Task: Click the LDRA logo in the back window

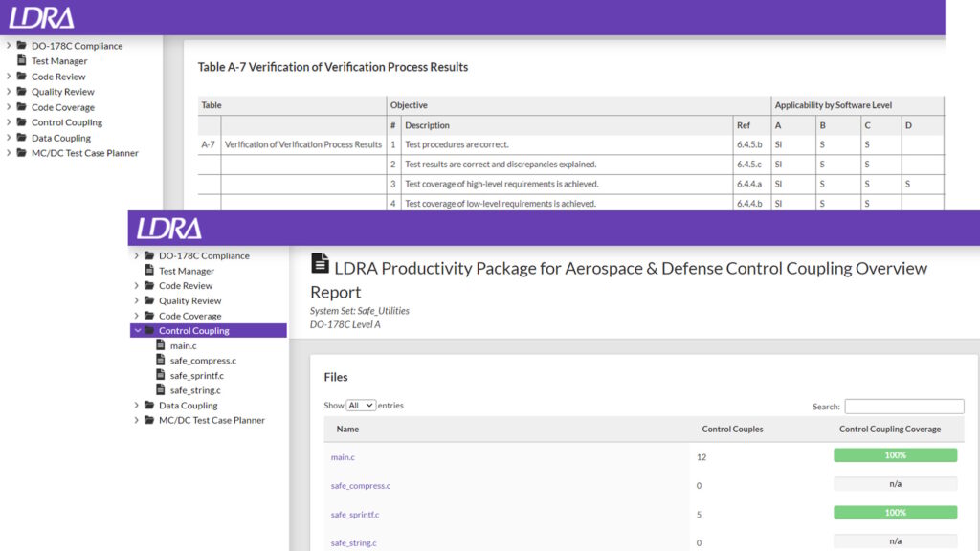Action: coord(41,17)
